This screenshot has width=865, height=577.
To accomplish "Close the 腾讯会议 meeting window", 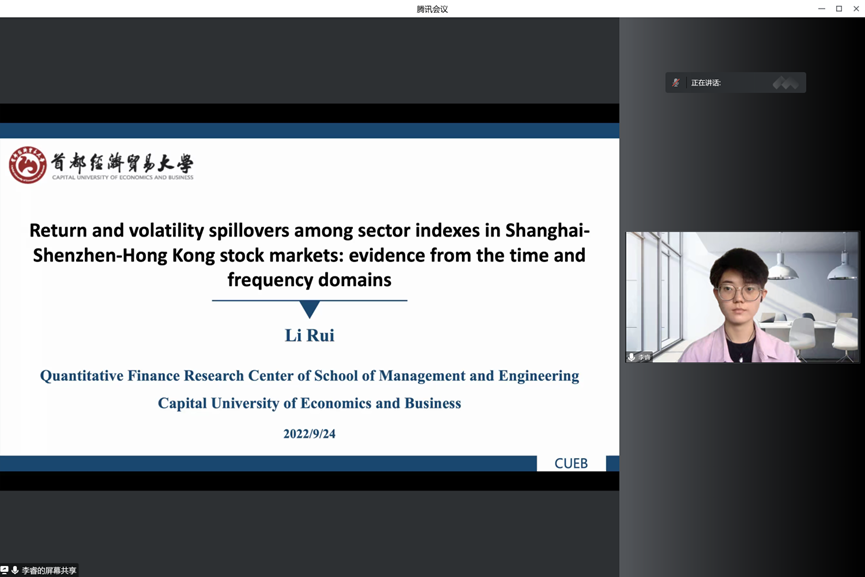I will [857, 9].
